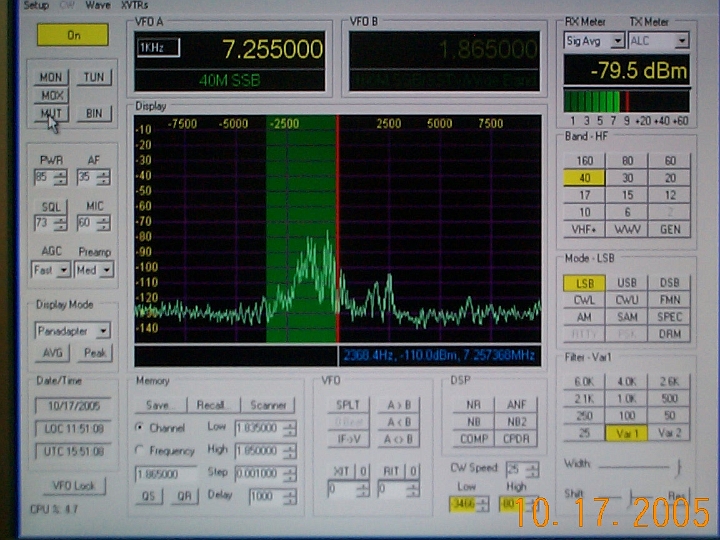Switch to the VHF+ band set

(585, 229)
